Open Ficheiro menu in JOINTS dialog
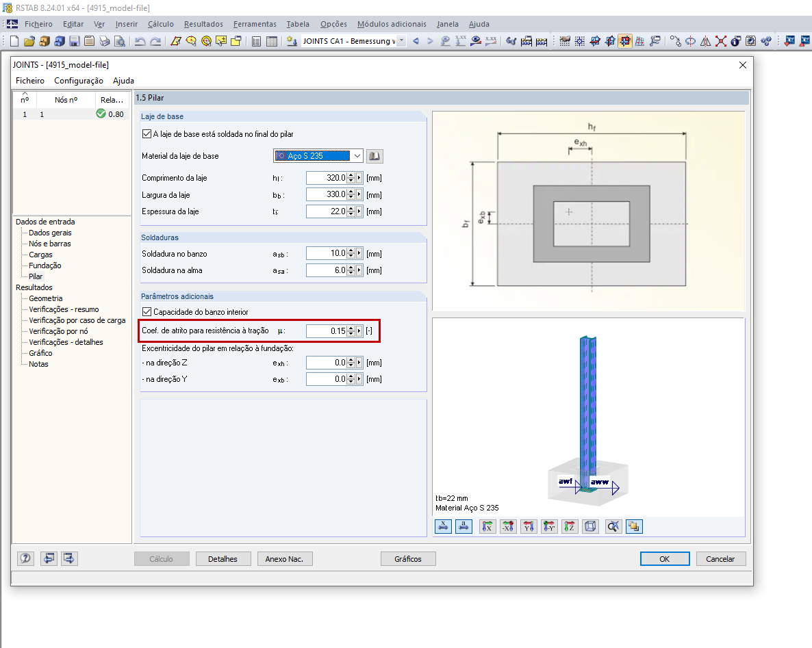Viewport: 812px width, 648px height. pyautogui.click(x=30, y=81)
